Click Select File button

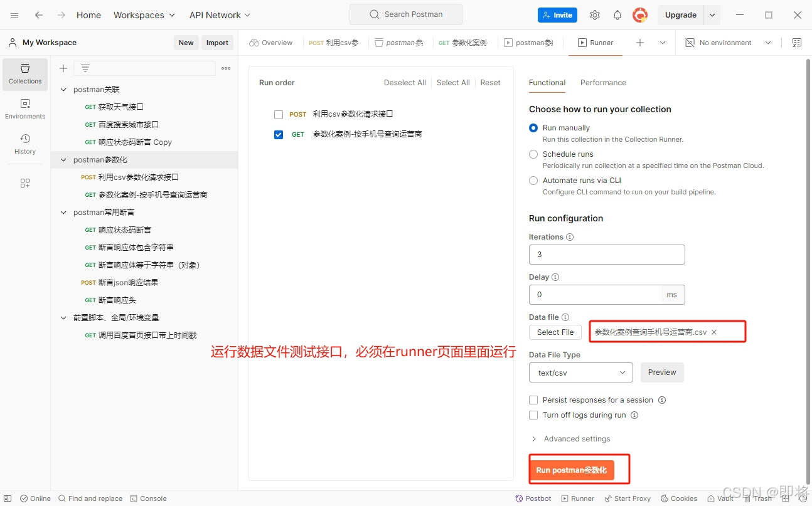pyautogui.click(x=555, y=332)
